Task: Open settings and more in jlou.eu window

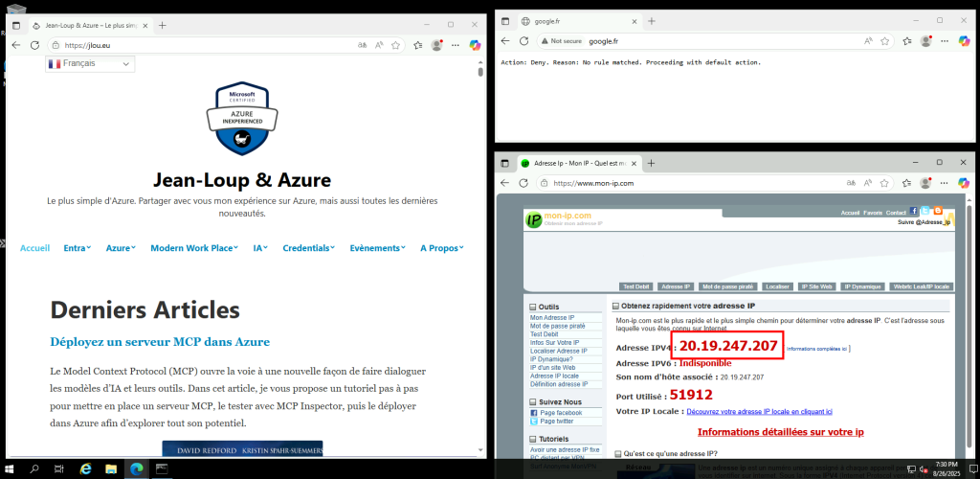Action: (x=456, y=45)
